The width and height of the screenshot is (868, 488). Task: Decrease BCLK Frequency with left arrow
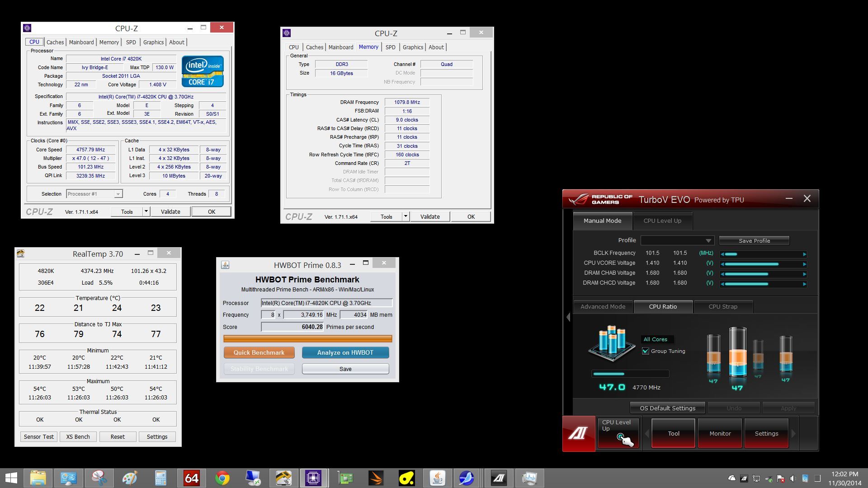tap(722, 254)
